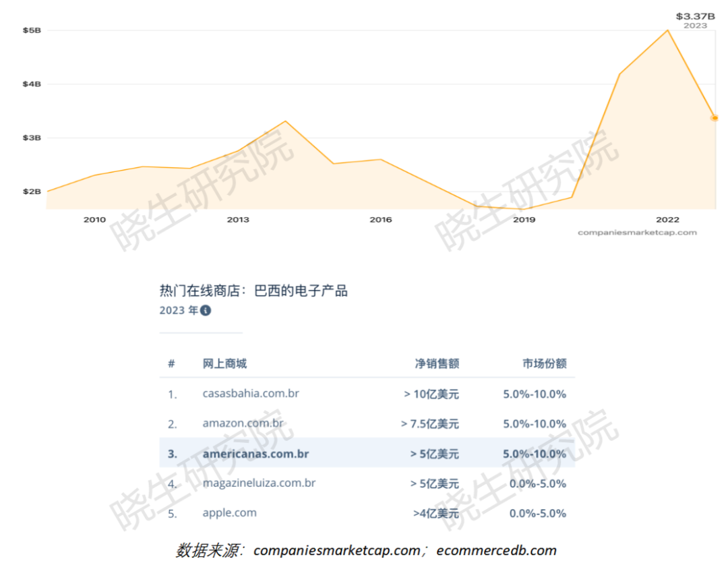Click magazineluiza.com.br's > 5亿美元 value
Screen dimensions: 728x561
[x=435, y=483]
